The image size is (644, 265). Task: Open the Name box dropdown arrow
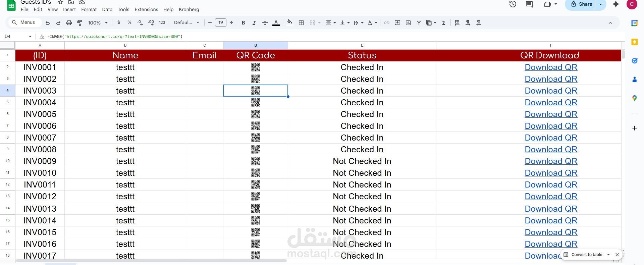click(x=30, y=36)
